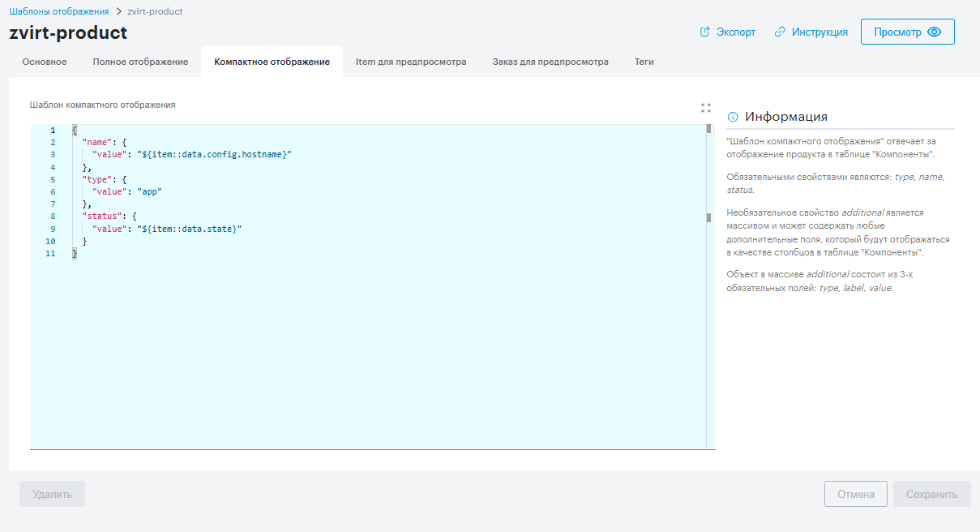Open Item для предпросмотра tab
This screenshot has height=532, width=980.
point(411,62)
